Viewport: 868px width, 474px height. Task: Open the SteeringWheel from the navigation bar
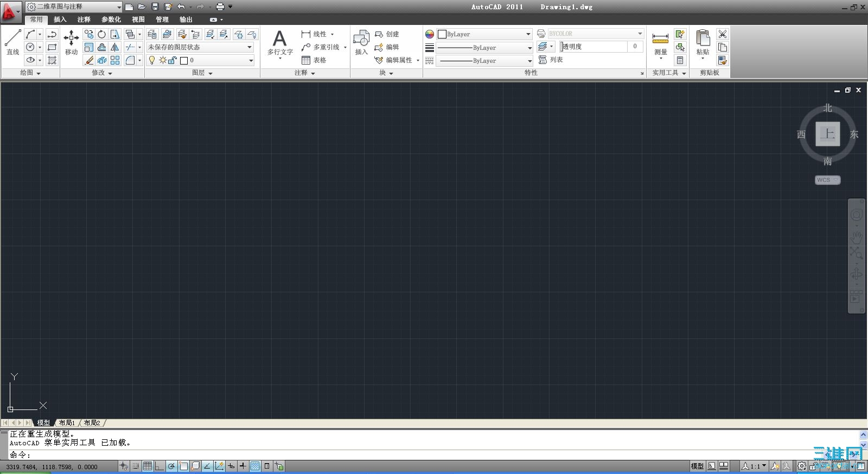tap(856, 215)
